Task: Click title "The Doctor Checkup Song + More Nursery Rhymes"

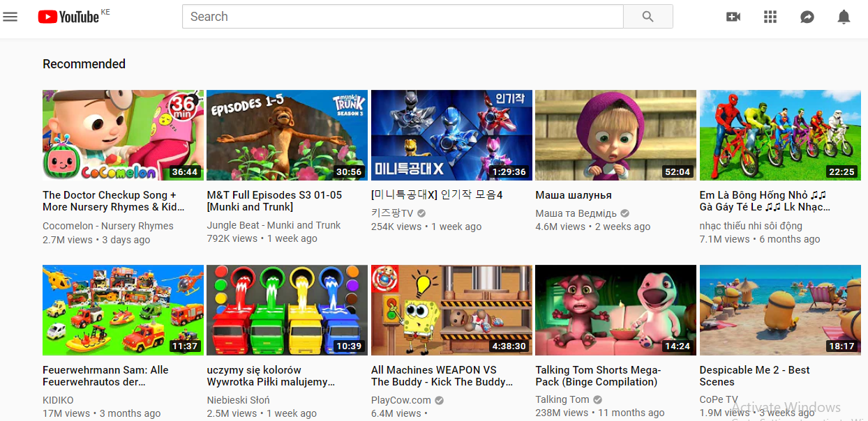Action: tap(114, 201)
